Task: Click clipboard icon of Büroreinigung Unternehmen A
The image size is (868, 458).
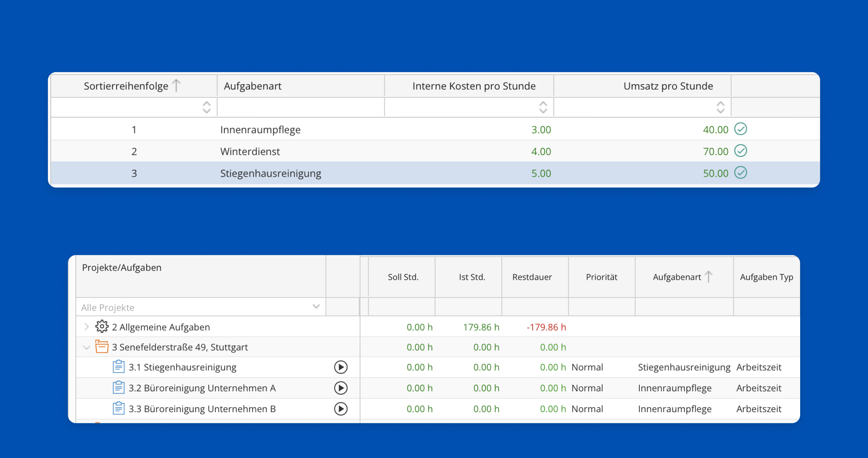Action: (x=118, y=387)
